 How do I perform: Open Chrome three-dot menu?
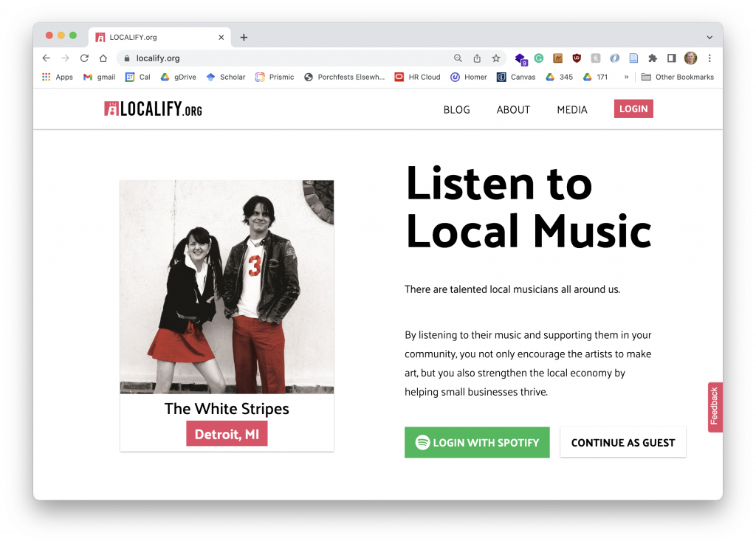[709, 58]
